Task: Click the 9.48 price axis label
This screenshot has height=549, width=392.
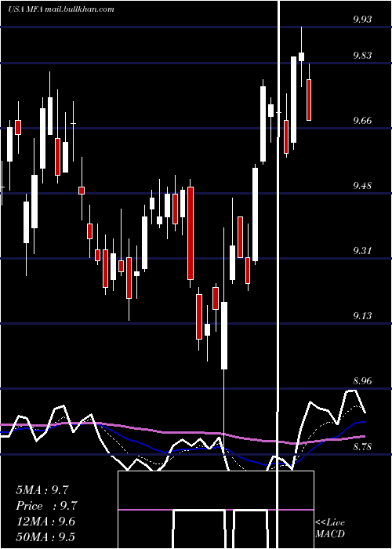Action: 362,186
